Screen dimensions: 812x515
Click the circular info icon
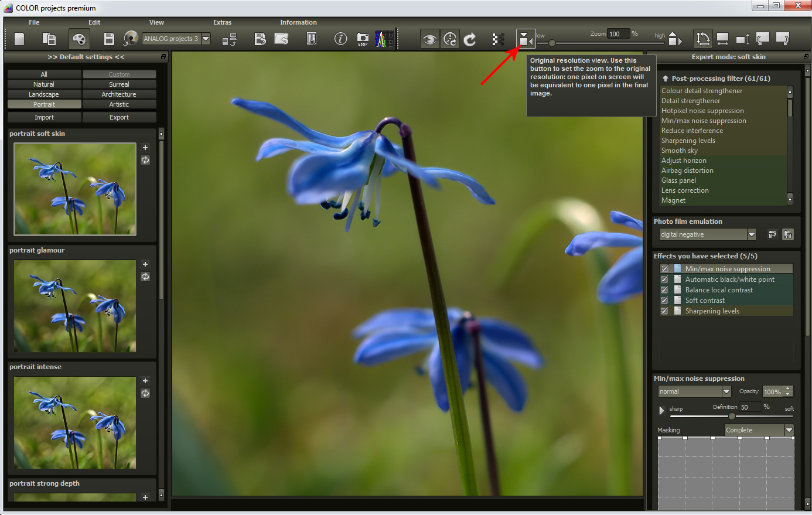[x=340, y=39]
